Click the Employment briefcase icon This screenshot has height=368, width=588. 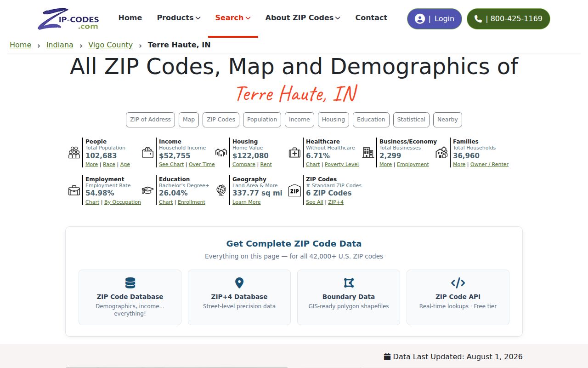tap(74, 190)
